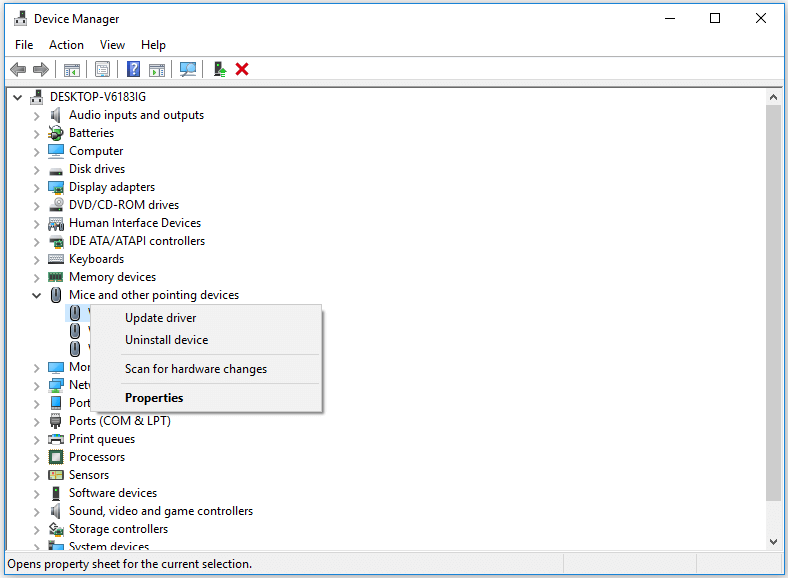The width and height of the screenshot is (788, 578).
Task: Expand the Ports (COM & LPT) node
Action: (x=36, y=422)
